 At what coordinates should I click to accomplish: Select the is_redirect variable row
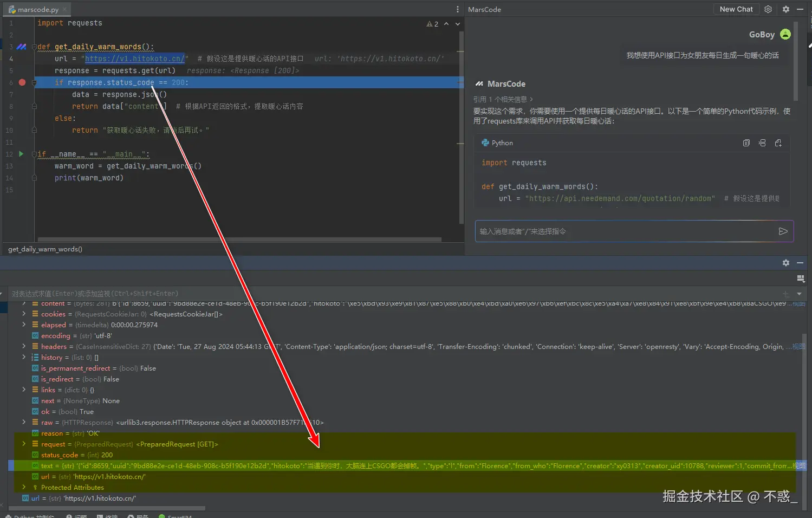(75, 379)
